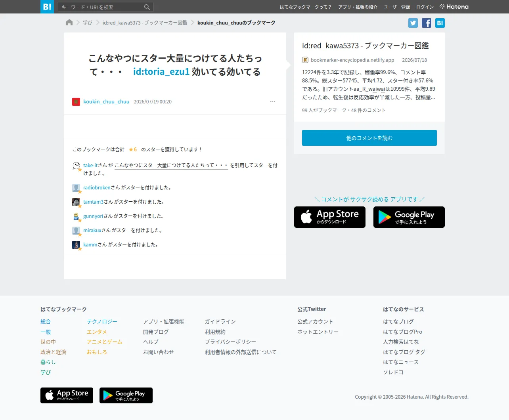Click take-it's user avatar
509x420 pixels.
click(x=76, y=166)
